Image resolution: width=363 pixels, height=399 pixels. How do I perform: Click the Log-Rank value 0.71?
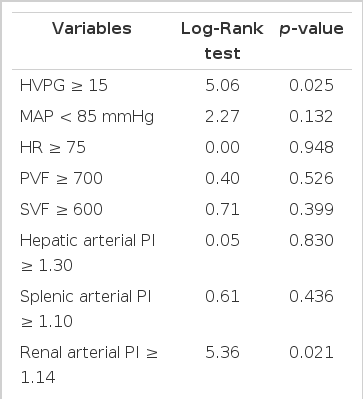pyautogui.click(x=222, y=209)
